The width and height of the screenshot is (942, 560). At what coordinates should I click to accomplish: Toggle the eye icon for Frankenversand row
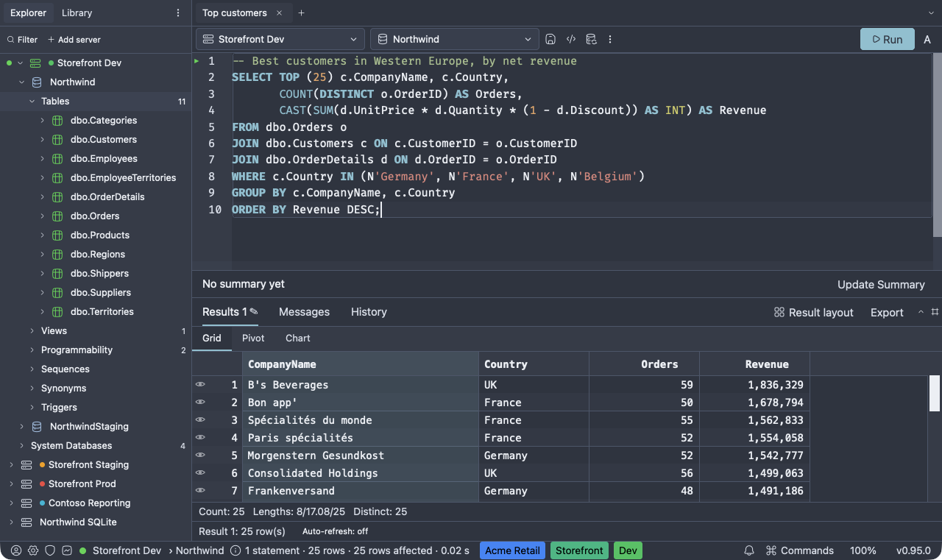199,490
